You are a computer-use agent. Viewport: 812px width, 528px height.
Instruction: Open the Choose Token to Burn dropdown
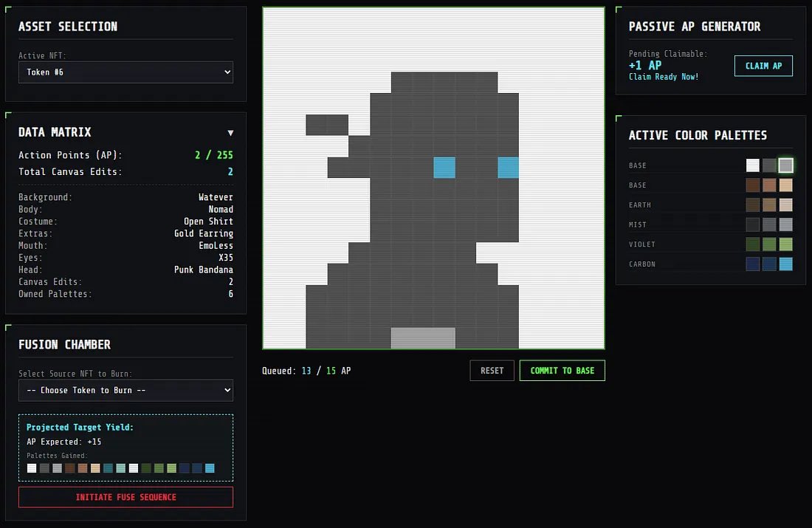pyautogui.click(x=125, y=390)
